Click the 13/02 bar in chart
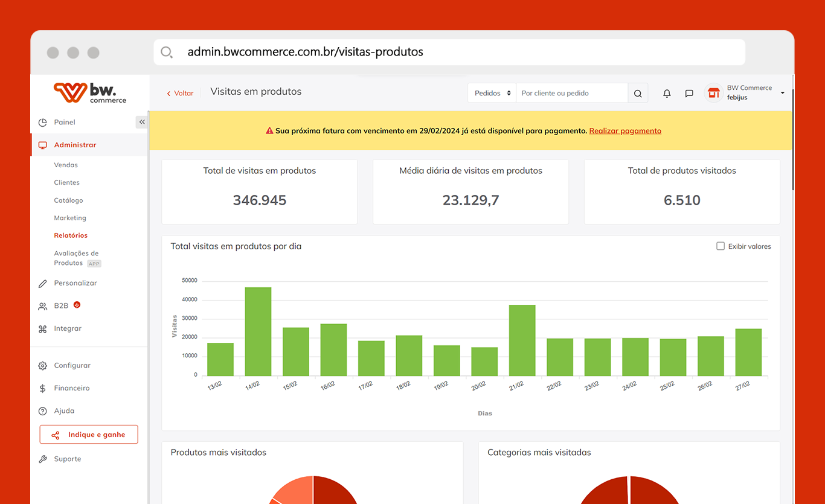Image resolution: width=825 pixels, height=504 pixels. 220,359
